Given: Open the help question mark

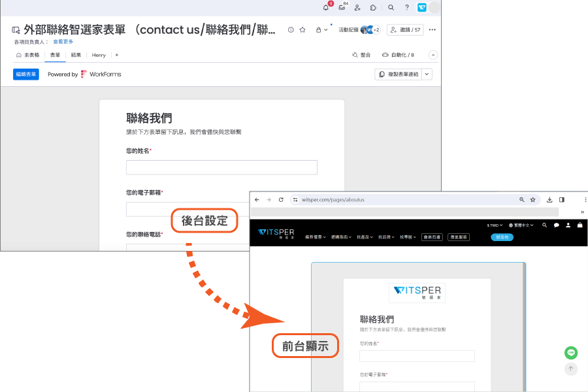Looking at the screenshot, I should (x=407, y=7).
